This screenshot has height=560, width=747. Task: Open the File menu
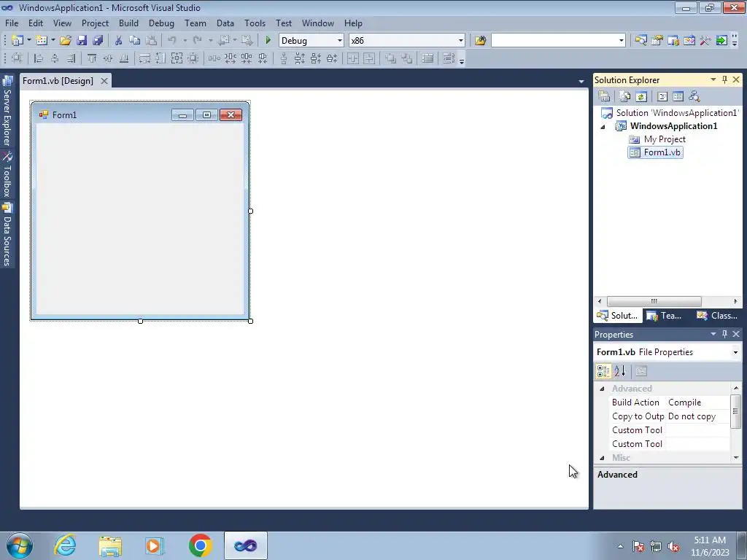(12, 23)
